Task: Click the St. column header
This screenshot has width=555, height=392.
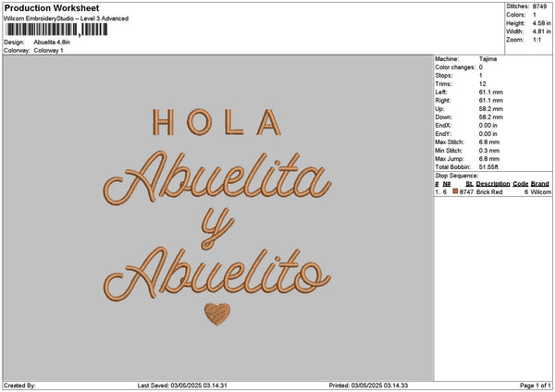Action: coord(466,183)
